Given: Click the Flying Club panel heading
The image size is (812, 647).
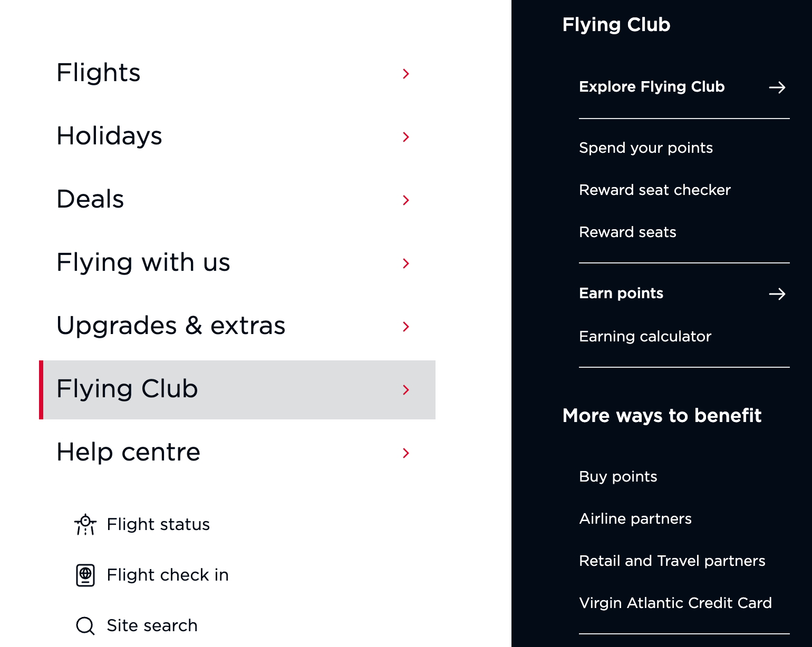Looking at the screenshot, I should pos(616,25).
